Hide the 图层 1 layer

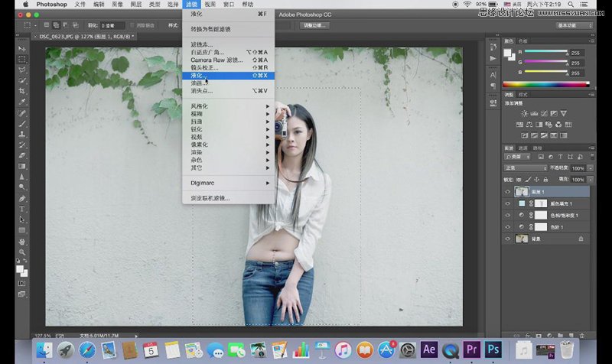pyautogui.click(x=507, y=191)
